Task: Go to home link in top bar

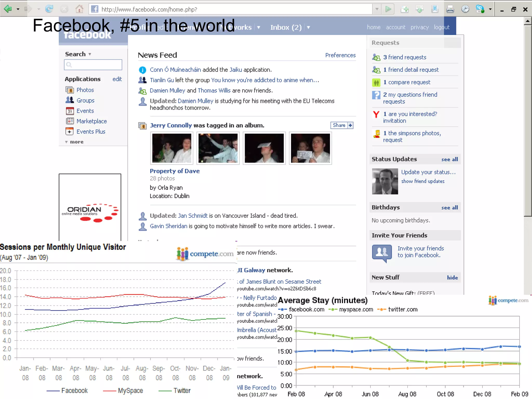Action: [374, 27]
